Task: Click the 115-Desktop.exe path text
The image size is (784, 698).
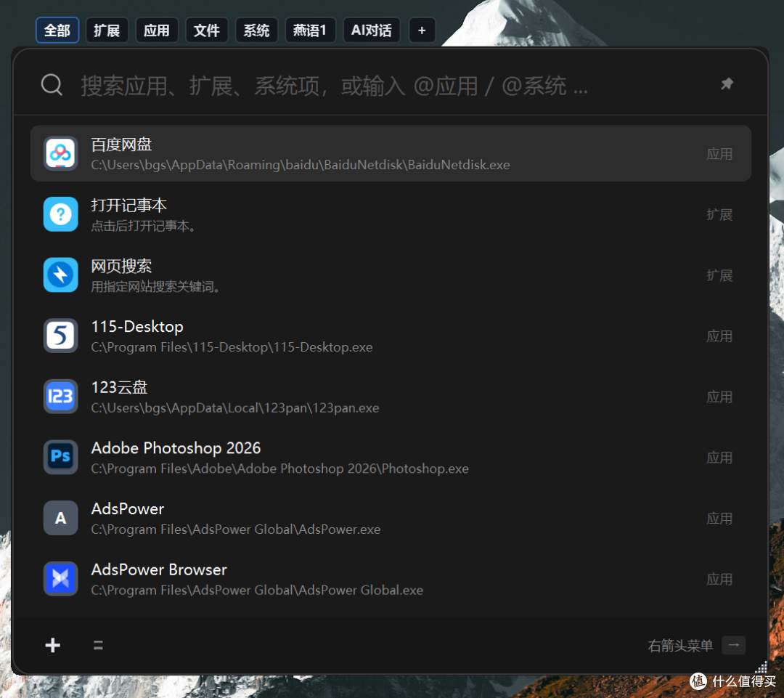Action: tap(232, 347)
